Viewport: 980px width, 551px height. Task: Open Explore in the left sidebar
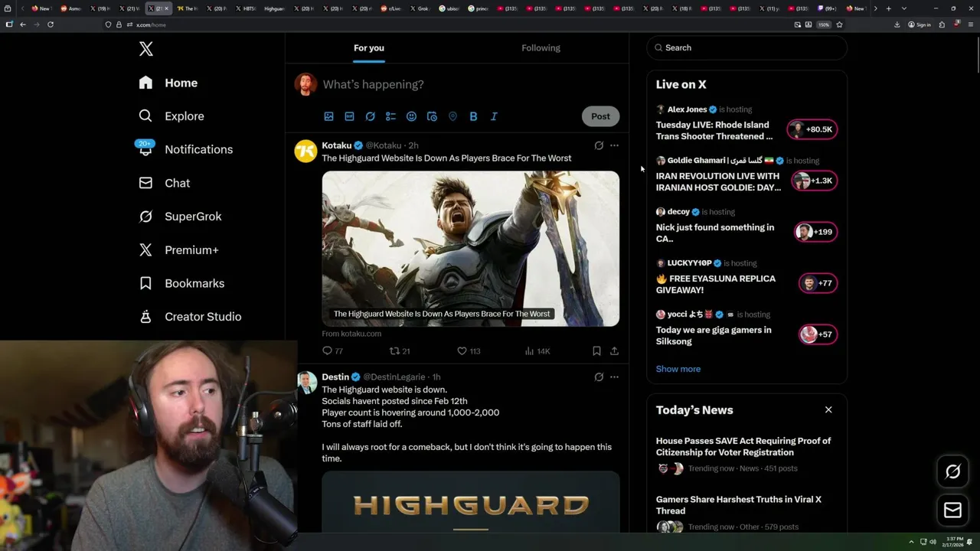pyautogui.click(x=171, y=116)
